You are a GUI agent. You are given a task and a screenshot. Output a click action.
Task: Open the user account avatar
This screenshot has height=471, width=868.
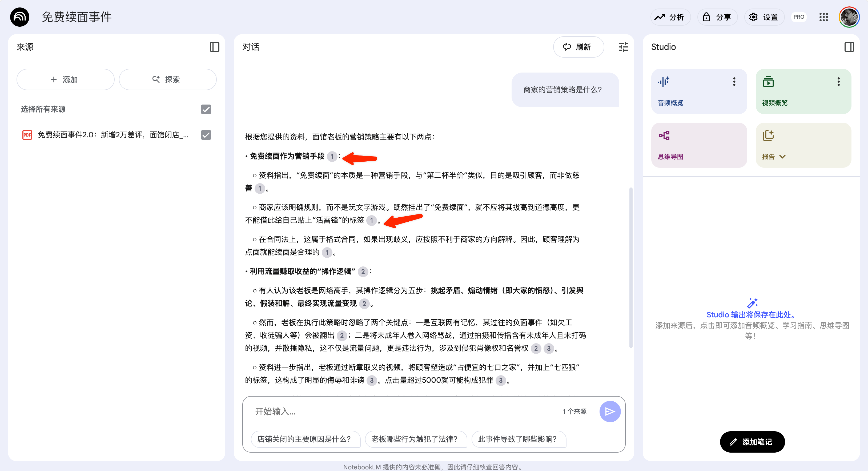(849, 17)
